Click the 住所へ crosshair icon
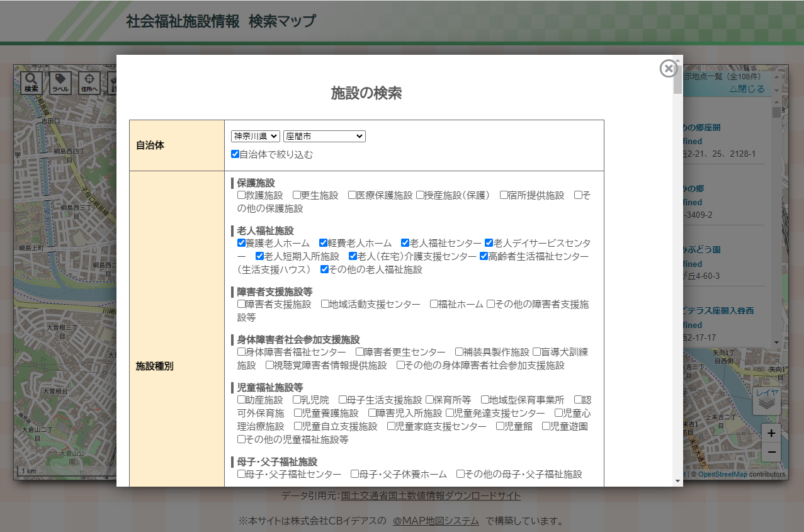Screen dimensions: 804x532 tap(89, 82)
